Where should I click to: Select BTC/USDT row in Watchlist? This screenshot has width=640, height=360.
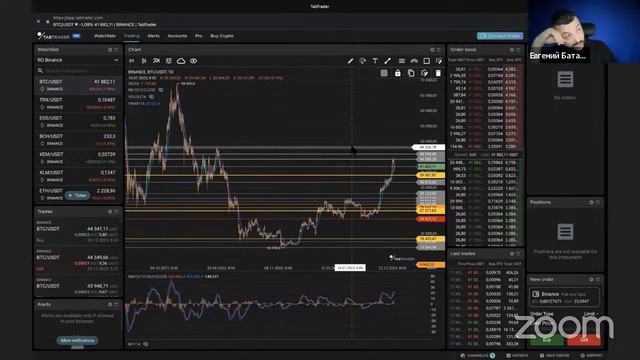coord(78,85)
